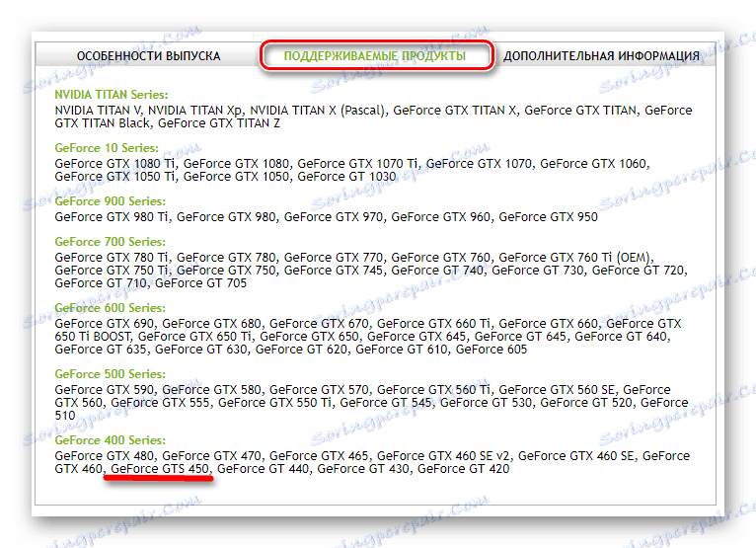This screenshot has height=548, width=756.
Task: Click the GeForce GTX 1060 text
Action: (x=592, y=164)
